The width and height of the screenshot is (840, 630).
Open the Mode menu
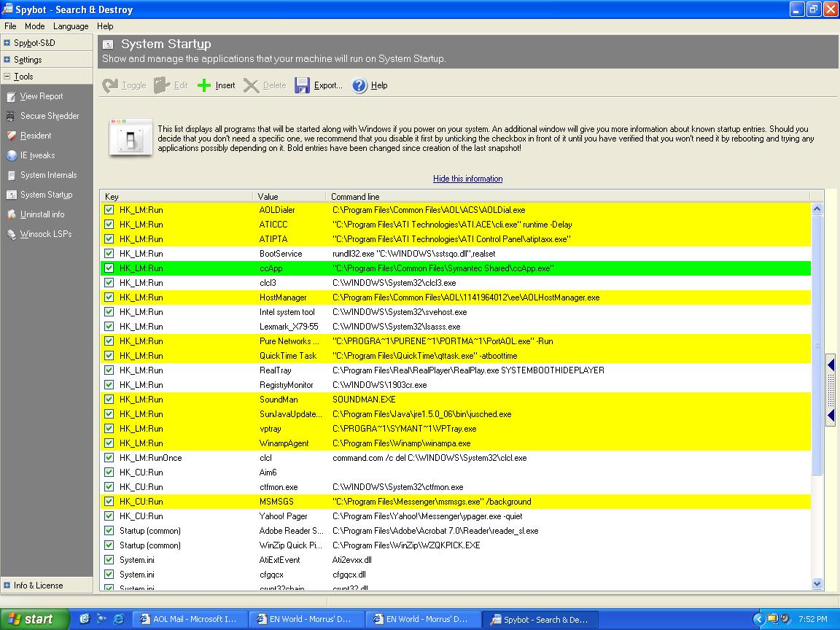tap(35, 26)
